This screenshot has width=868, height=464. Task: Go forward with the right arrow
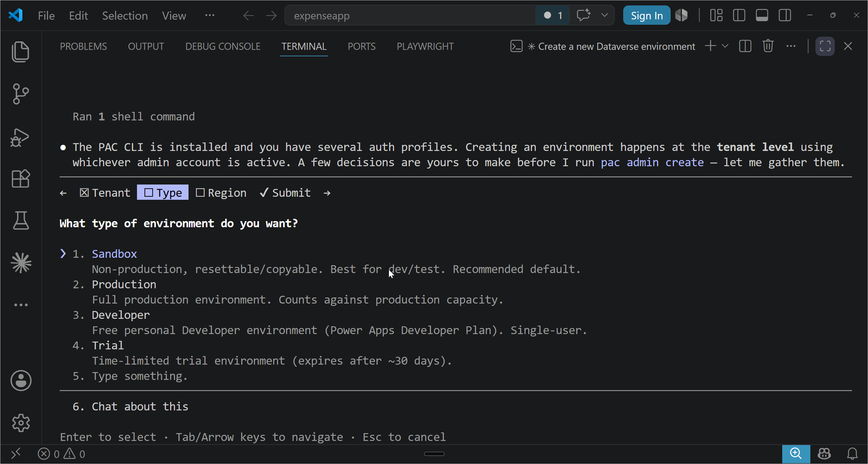pyautogui.click(x=271, y=16)
